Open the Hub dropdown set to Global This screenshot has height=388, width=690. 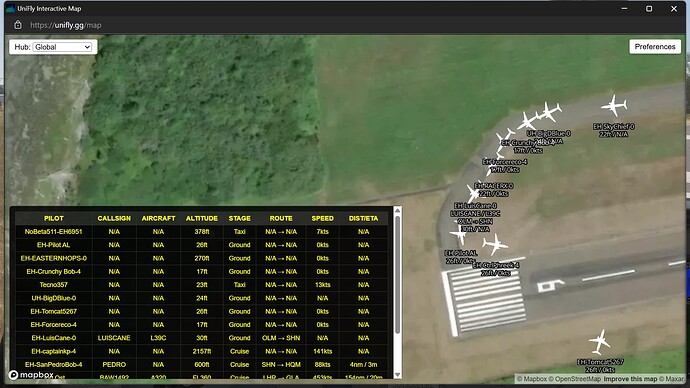(x=62, y=47)
